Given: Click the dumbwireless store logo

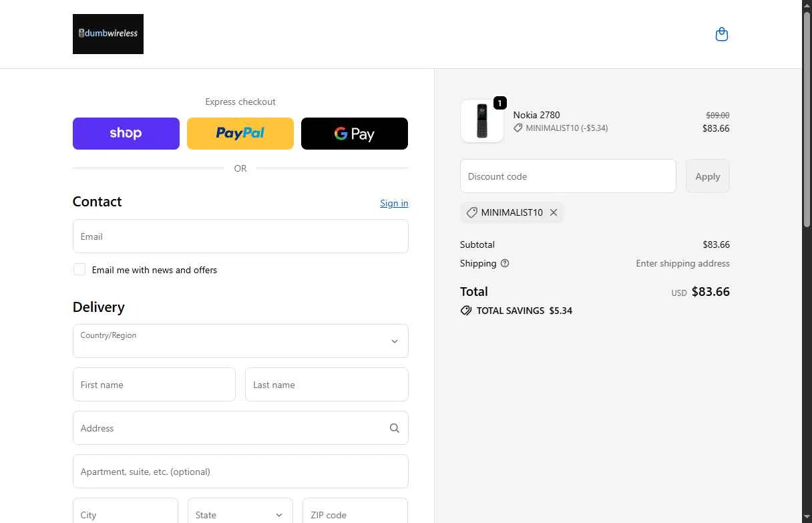Looking at the screenshot, I should tap(108, 34).
